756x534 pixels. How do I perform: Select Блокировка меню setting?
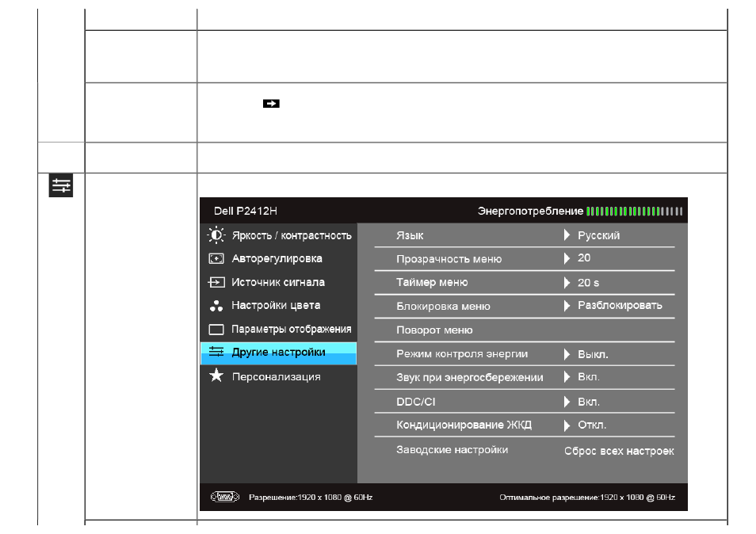point(443,307)
